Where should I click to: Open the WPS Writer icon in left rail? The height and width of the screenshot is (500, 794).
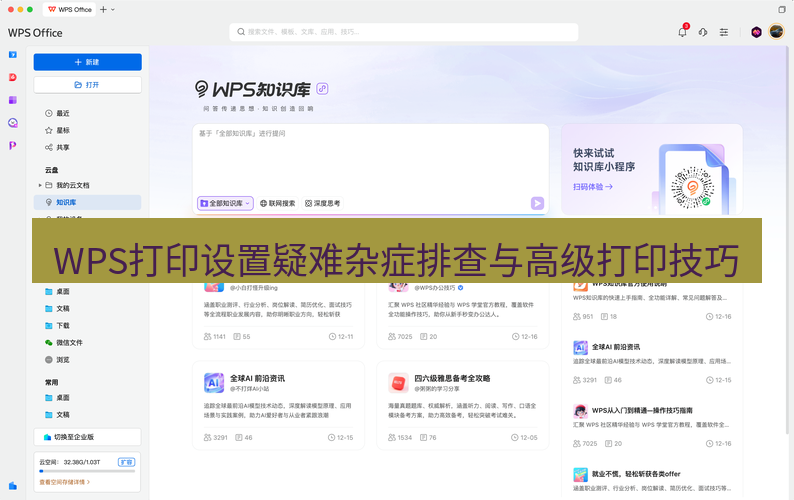(13, 55)
